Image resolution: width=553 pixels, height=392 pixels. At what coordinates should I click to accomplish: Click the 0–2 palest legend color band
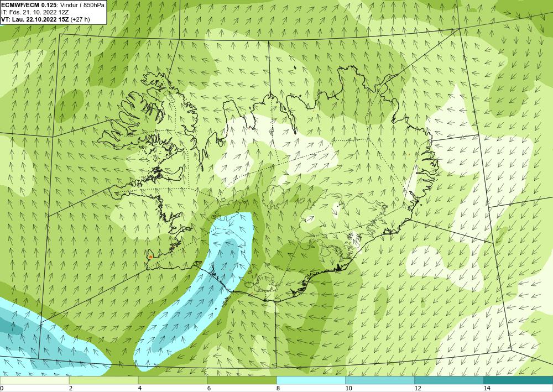click(34, 380)
